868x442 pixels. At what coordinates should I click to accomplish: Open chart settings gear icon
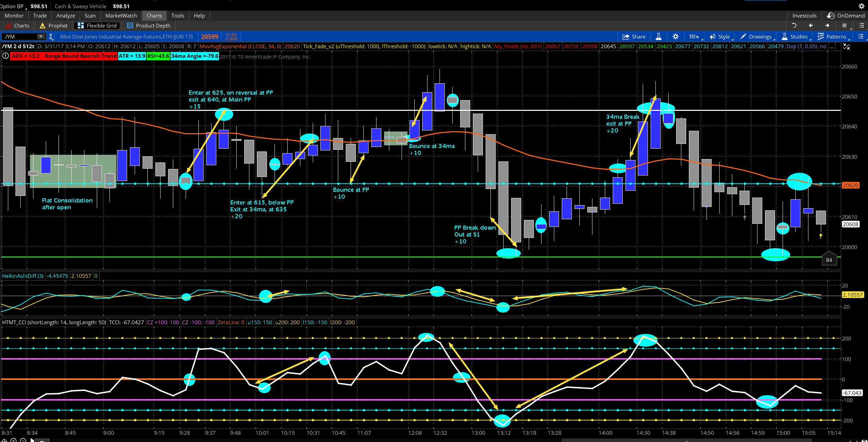point(675,36)
